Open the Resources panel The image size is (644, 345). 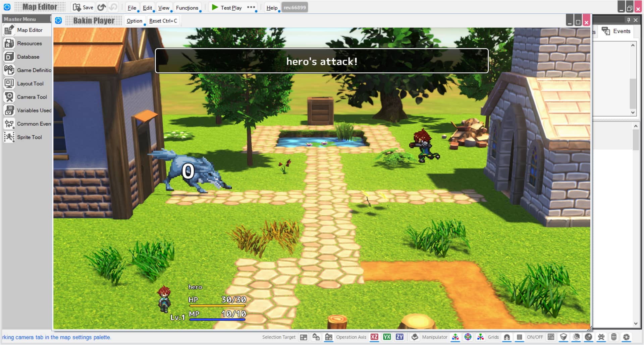(27, 44)
